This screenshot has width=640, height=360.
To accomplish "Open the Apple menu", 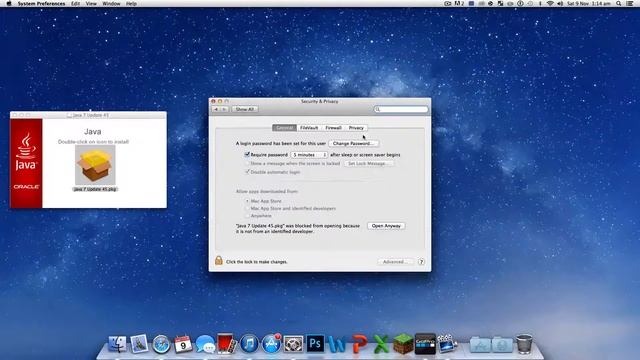I will (9, 3).
